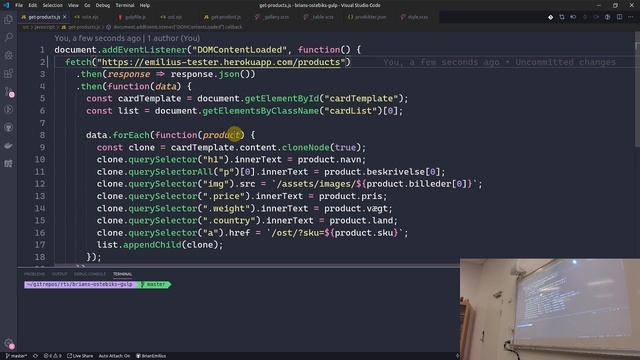This screenshot has width=640, height=360.
Task: Open the File menu
Action: pos(19,5)
